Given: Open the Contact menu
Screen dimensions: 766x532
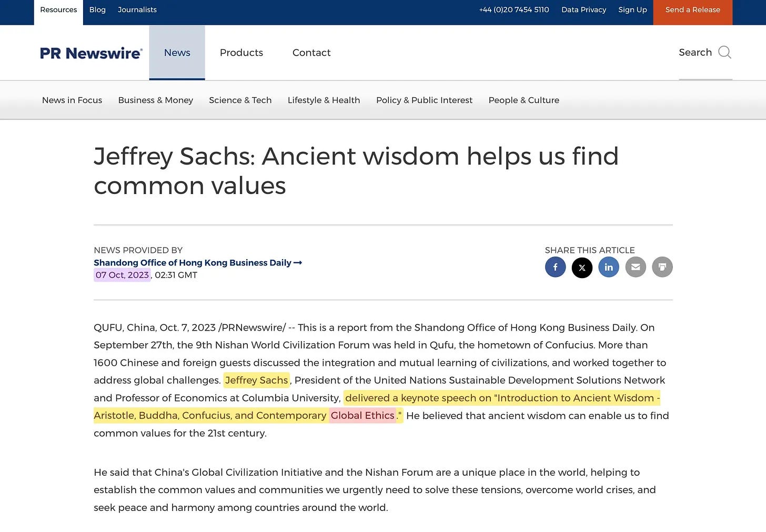Looking at the screenshot, I should [311, 53].
